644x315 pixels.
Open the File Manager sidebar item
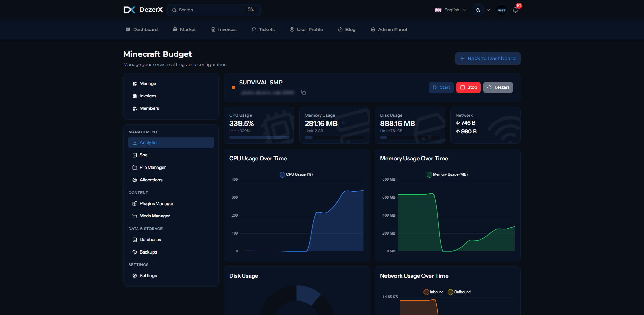[153, 168]
